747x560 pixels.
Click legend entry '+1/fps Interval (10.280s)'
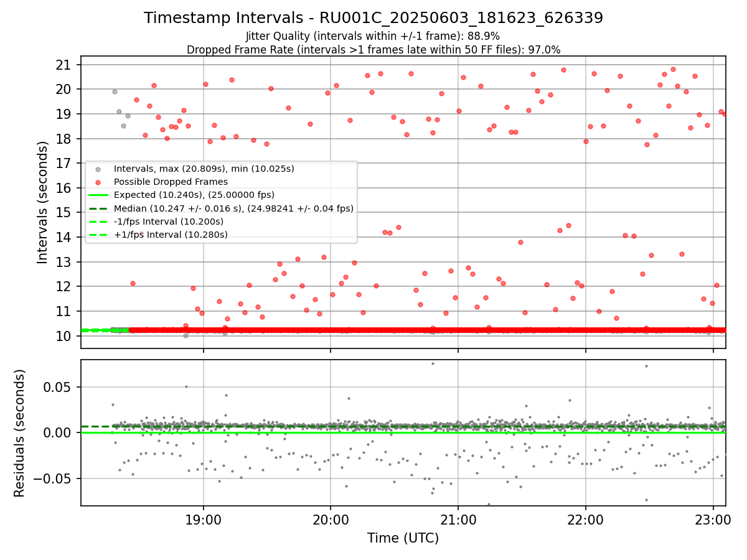tap(171, 235)
